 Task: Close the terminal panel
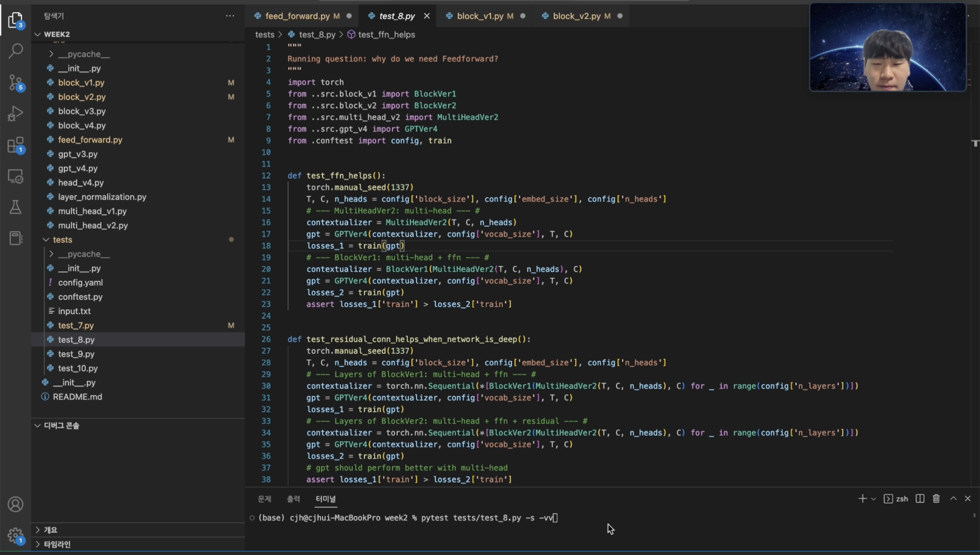[x=968, y=498]
